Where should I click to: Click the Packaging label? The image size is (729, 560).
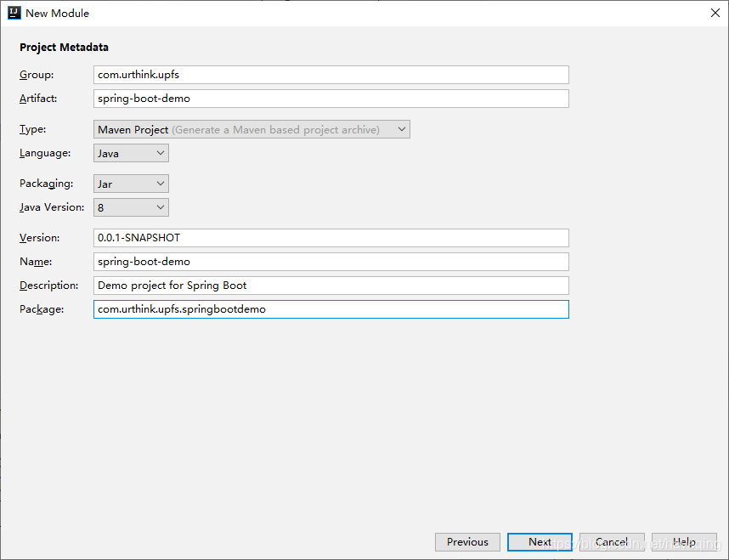(x=47, y=184)
